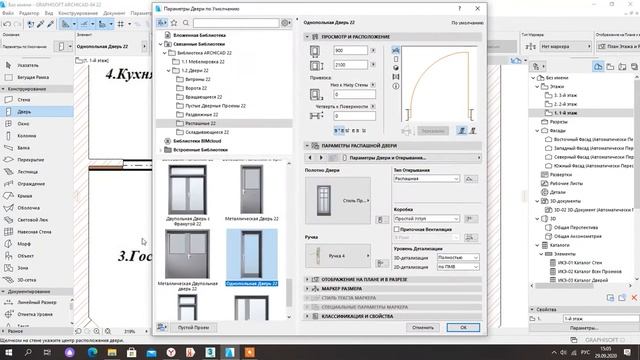Open the 2D-детализация dropdown
The width and height of the screenshot is (640, 360).
458,267
